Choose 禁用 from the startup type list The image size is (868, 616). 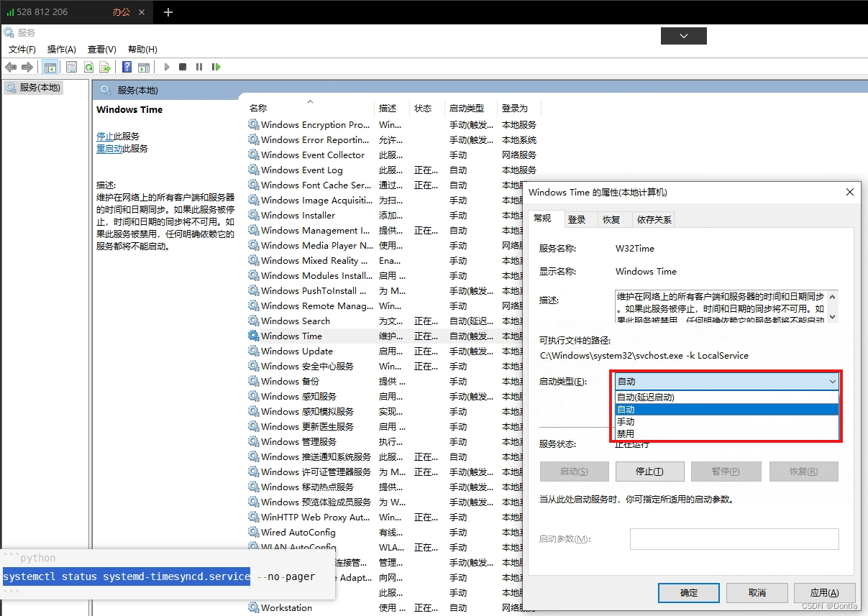tap(727, 433)
